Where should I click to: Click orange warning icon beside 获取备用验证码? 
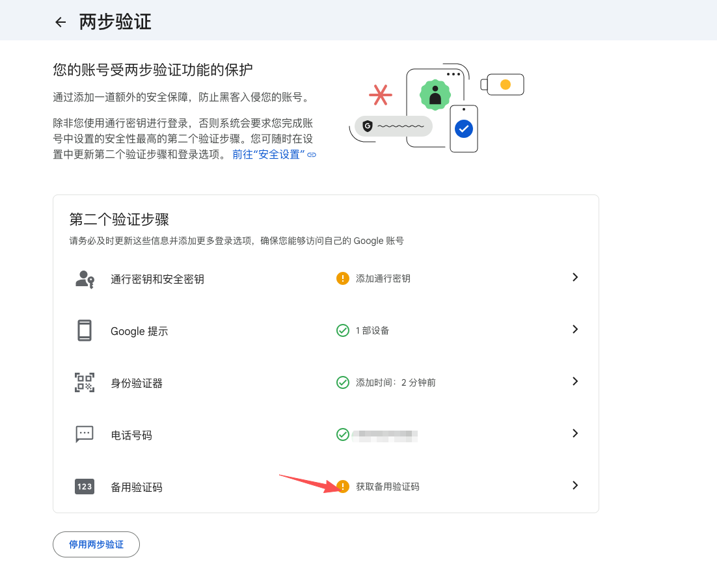(x=342, y=487)
